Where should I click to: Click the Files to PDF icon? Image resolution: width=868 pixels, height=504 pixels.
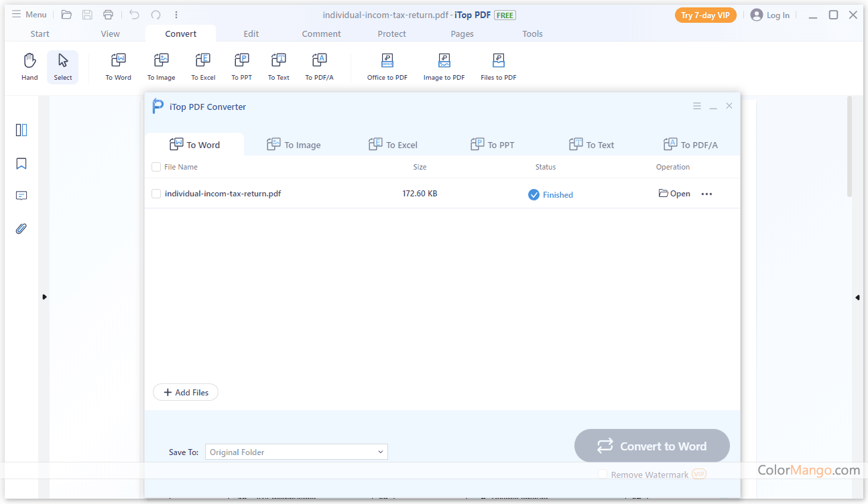pos(498,67)
